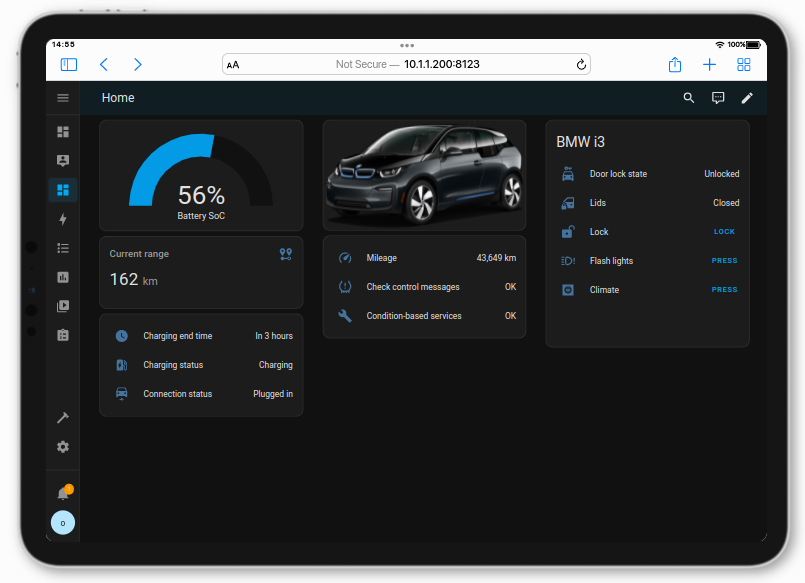Tap the Unlocked door lock value
Screen dimensions: 805x583
pos(722,174)
